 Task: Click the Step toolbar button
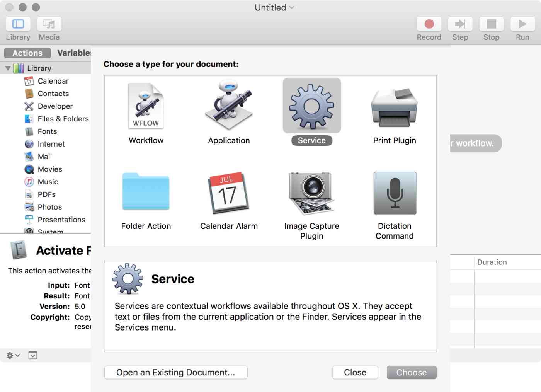point(460,24)
